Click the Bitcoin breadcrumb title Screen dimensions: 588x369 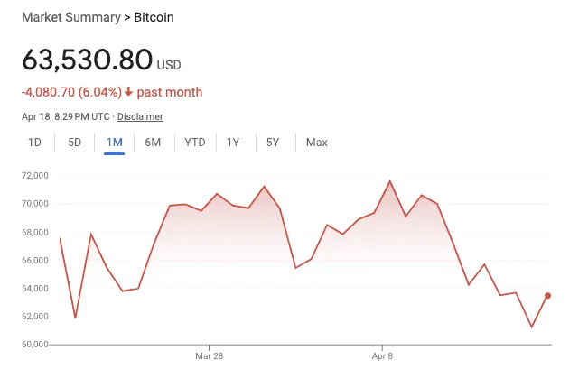[154, 17]
